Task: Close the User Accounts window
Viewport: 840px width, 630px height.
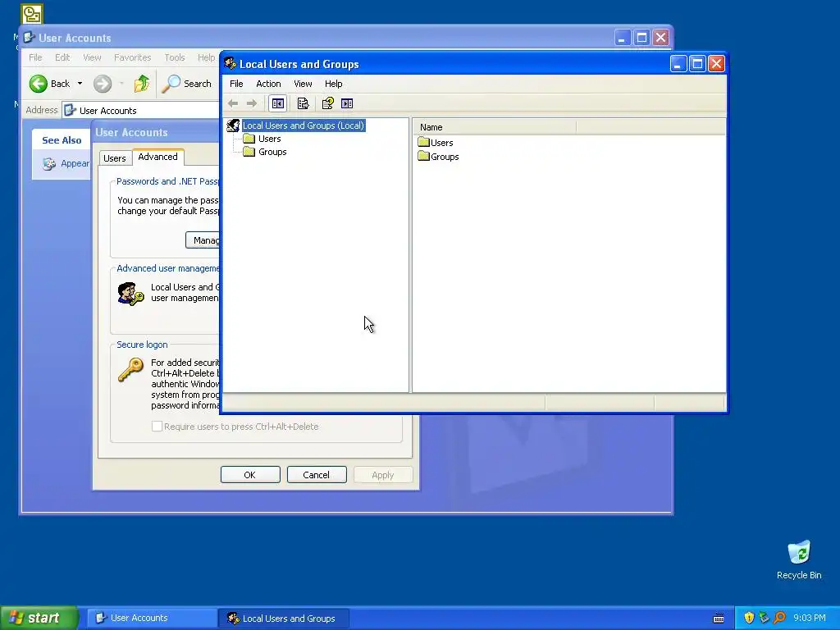Action: pos(661,38)
